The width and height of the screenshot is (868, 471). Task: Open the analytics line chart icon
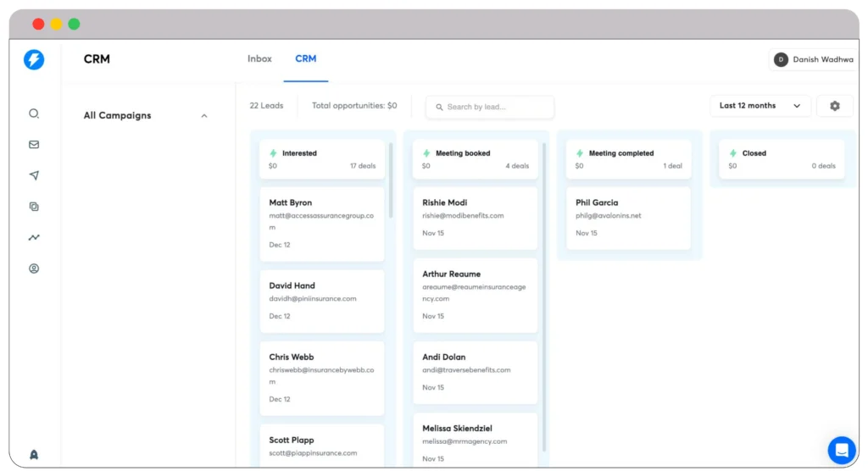[x=34, y=237]
